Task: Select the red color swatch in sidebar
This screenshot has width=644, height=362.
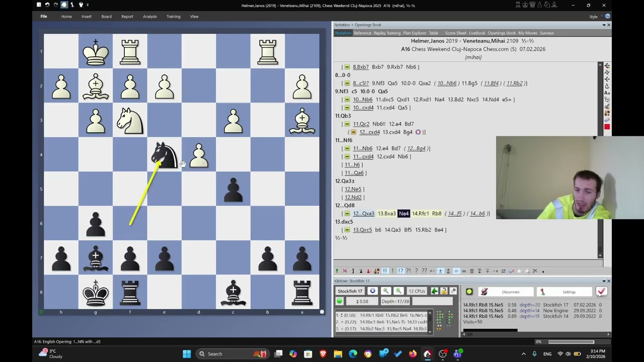Action: [x=607, y=127]
